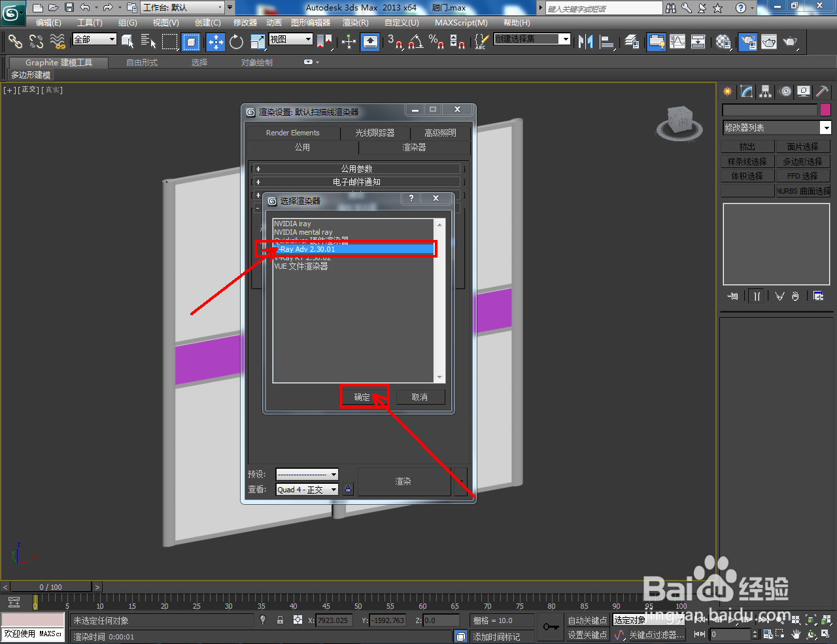Open reference coordinate system '视图' dropdown
837x644 pixels.
(x=291, y=39)
